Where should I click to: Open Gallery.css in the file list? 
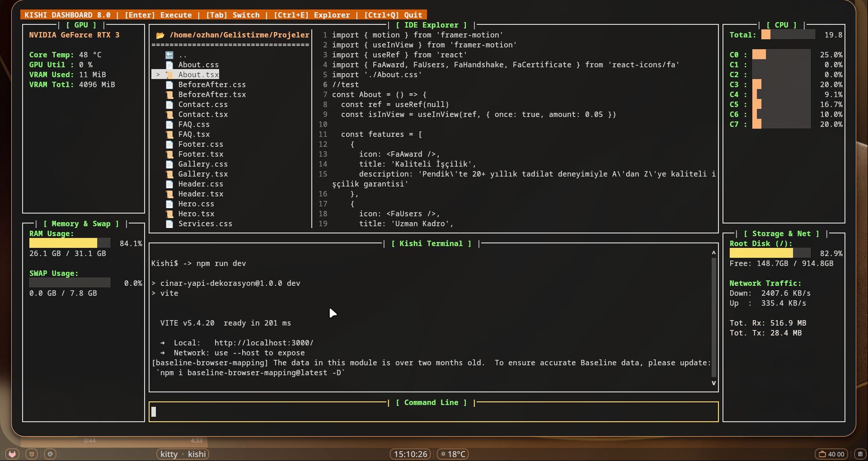203,164
